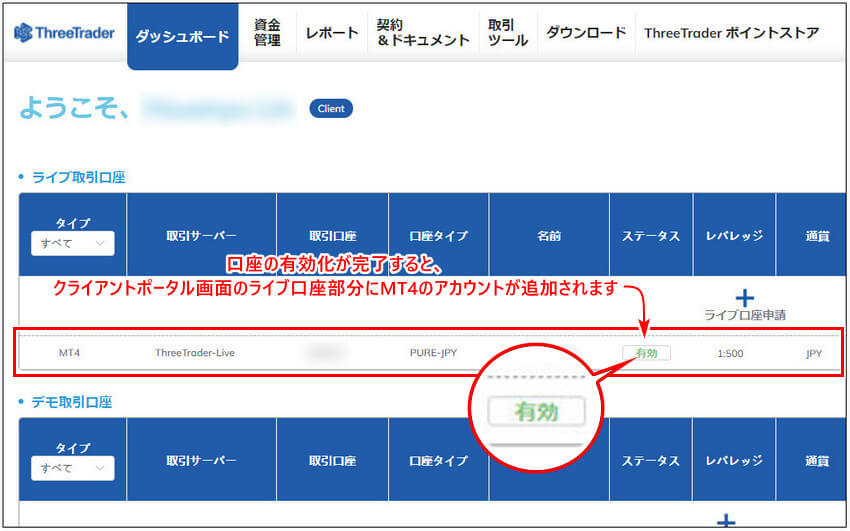Click the ライブ口座申請 link text

coord(745,315)
